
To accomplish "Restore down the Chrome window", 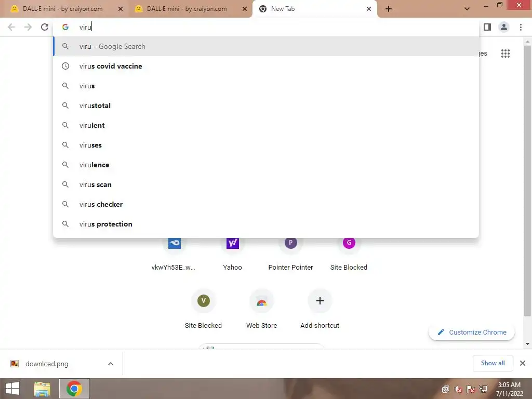I will click(499, 5).
